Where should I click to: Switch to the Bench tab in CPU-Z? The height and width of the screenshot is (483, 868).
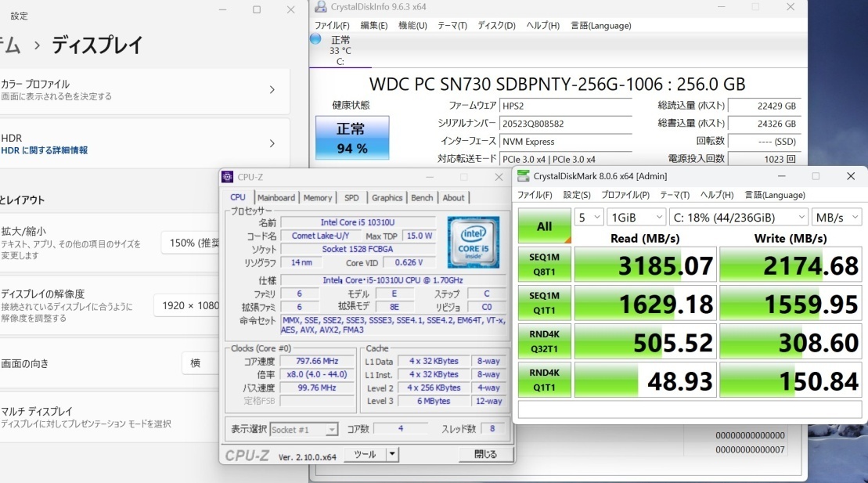(422, 198)
